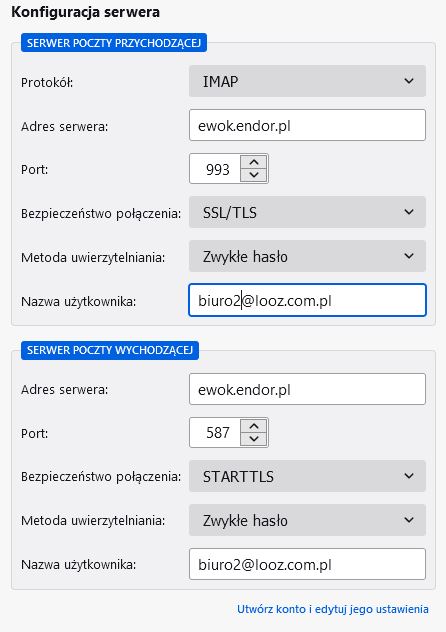
Task: Click the outgoing port number 587 field
Action: [215, 432]
